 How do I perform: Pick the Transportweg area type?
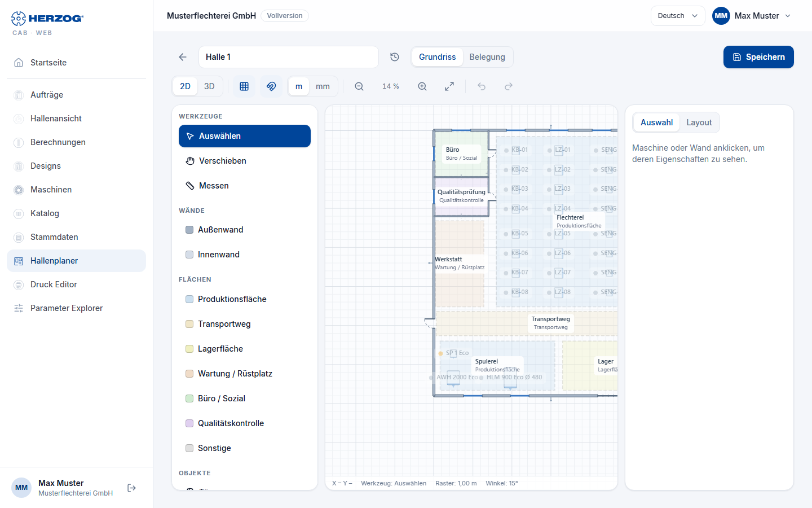click(245, 324)
